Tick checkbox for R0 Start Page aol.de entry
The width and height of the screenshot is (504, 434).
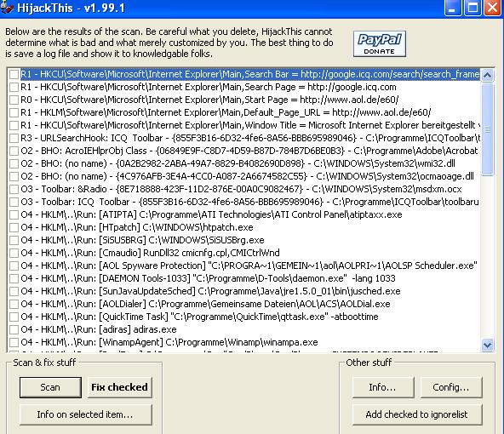click(x=14, y=100)
